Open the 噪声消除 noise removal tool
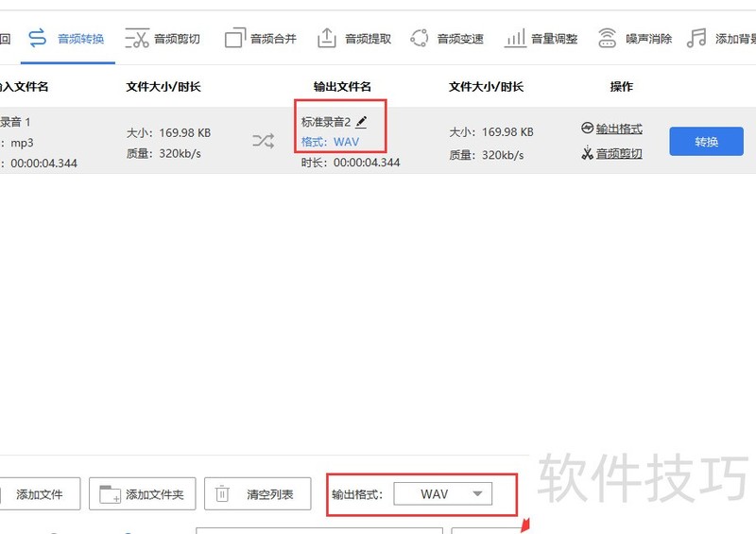Screen dimensions: 756x534 point(607,39)
